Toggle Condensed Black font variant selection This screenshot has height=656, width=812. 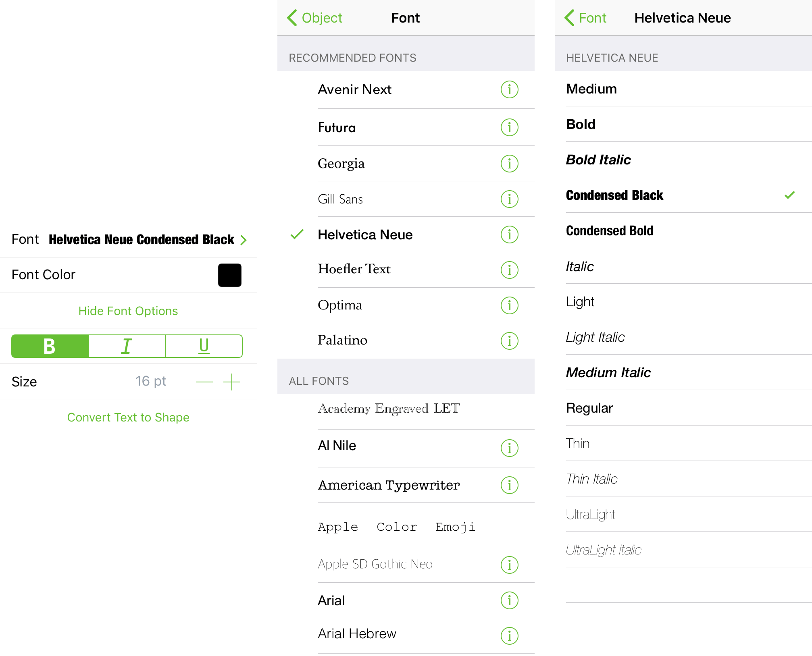coord(683,195)
